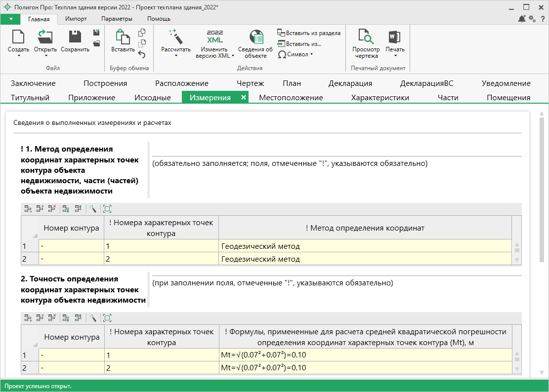Open the notifications bell icon
The width and height of the screenshot is (549, 392).
click(522, 19)
